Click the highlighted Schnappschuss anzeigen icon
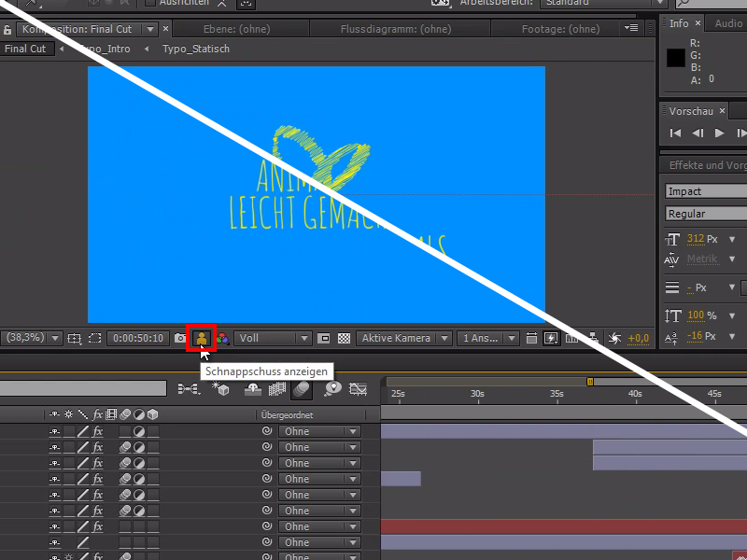This screenshot has height=560, width=747. 202,339
